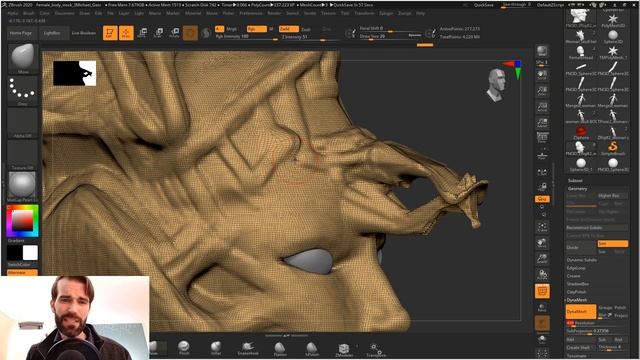Toggle the Rgb channel button
Image resolution: width=640 pixels, height=360 pixels.
pyautogui.click(x=256, y=29)
